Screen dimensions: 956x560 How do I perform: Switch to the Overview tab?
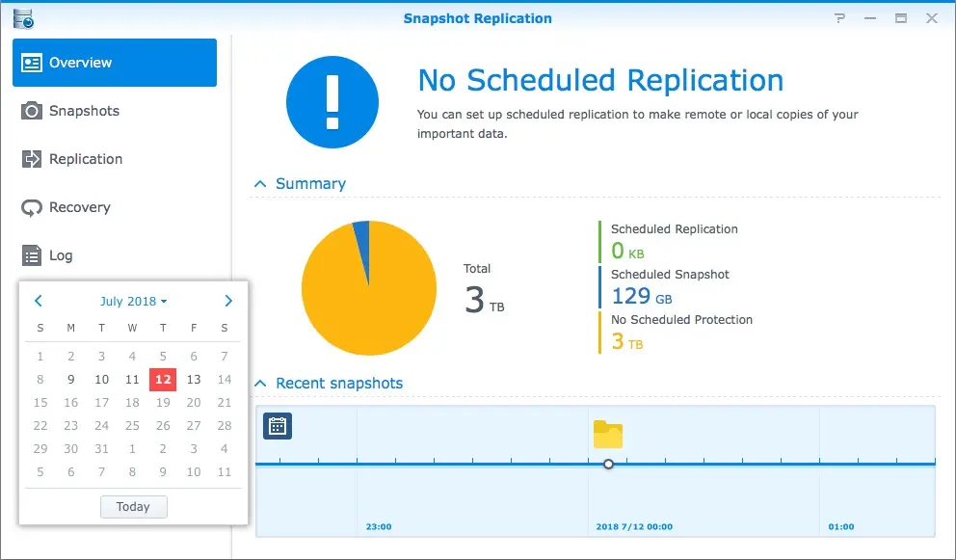(115, 63)
